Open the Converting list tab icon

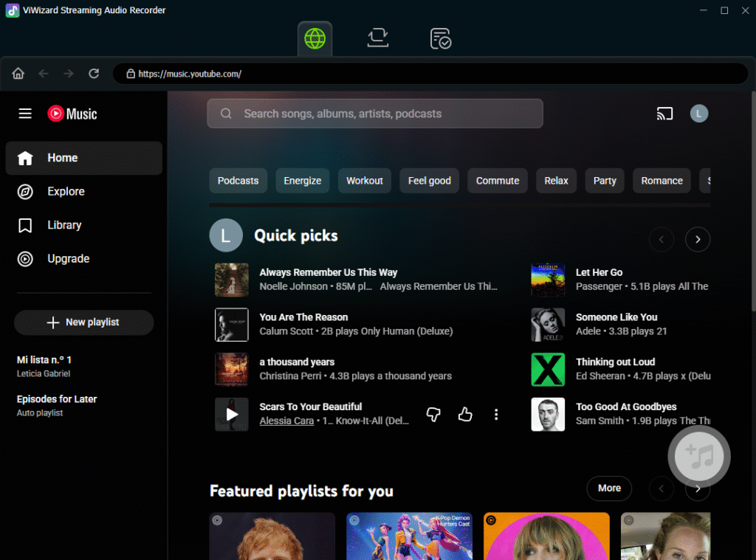[x=378, y=38]
